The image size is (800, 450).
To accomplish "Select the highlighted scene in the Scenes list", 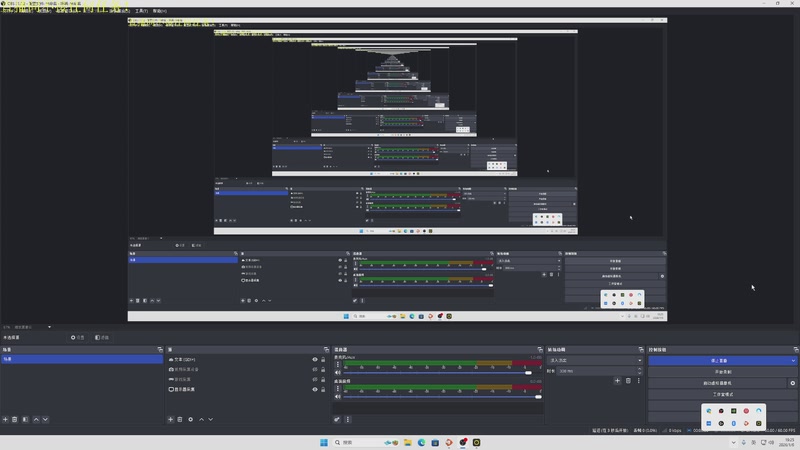I will [x=82, y=359].
